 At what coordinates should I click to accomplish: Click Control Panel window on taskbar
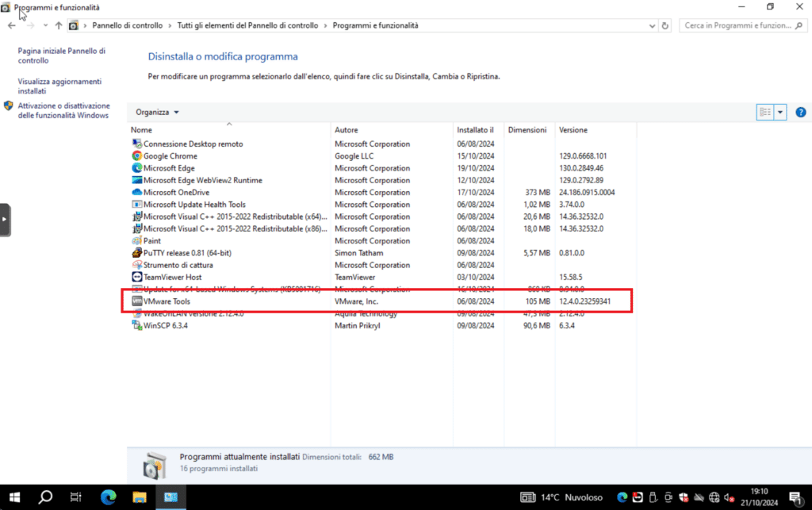coord(171,497)
